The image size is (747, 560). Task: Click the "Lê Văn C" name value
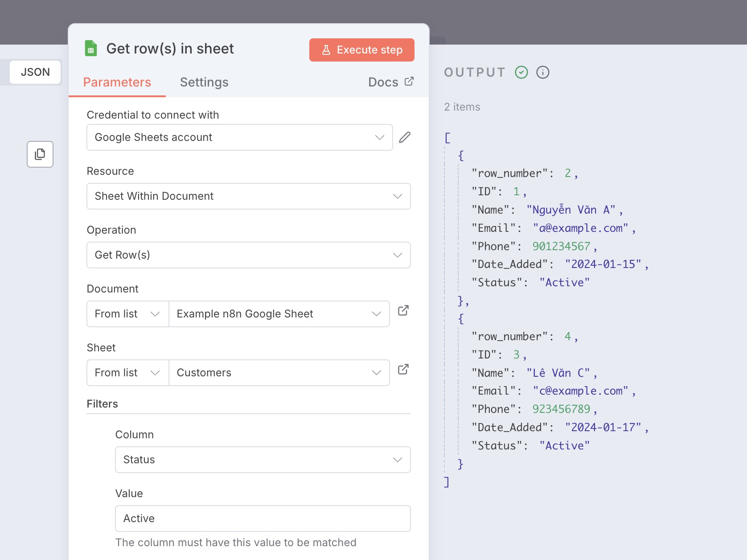(x=558, y=373)
